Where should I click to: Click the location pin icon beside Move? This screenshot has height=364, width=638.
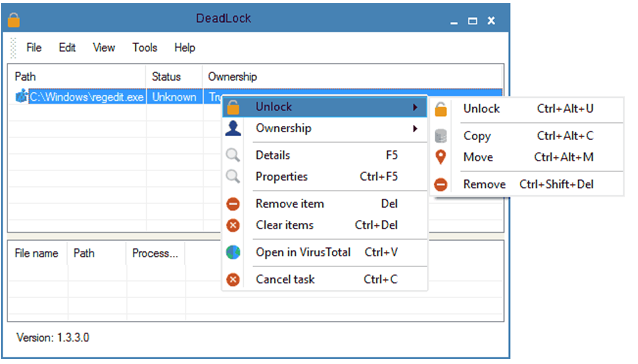[x=441, y=157]
